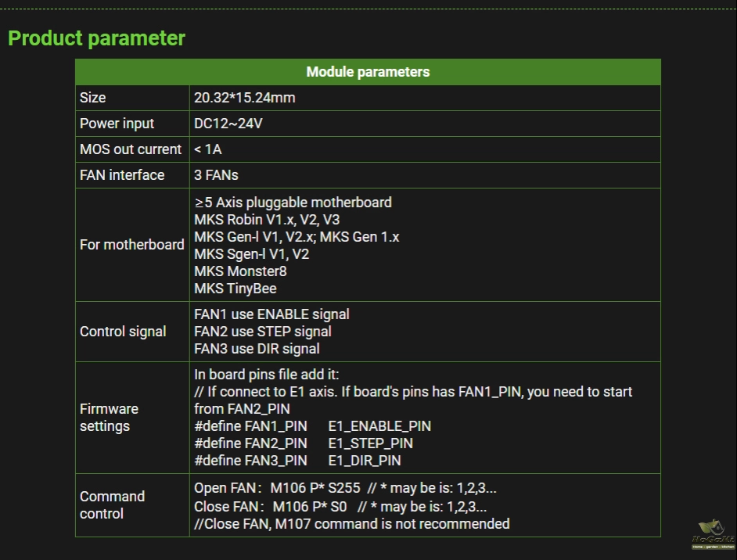Screen dimensions: 737x560
Task: Click the "20.32*15.24mm" size value
Action: click(244, 98)
